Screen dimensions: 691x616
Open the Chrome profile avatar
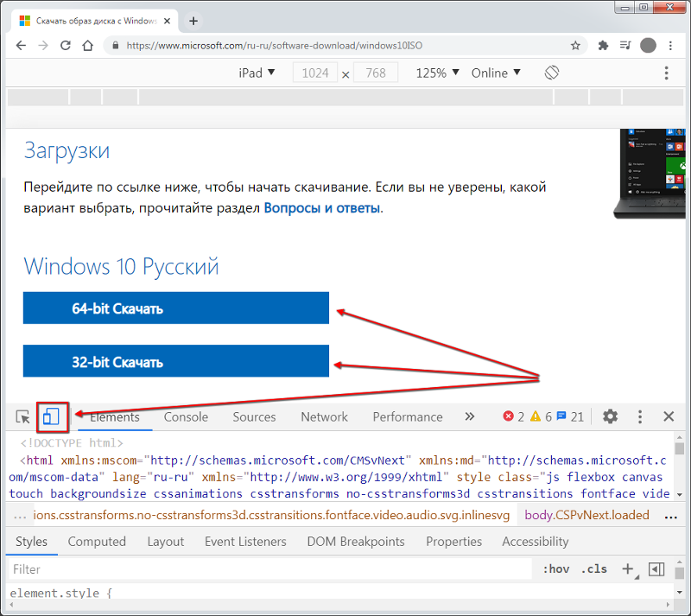click(648, 46)
